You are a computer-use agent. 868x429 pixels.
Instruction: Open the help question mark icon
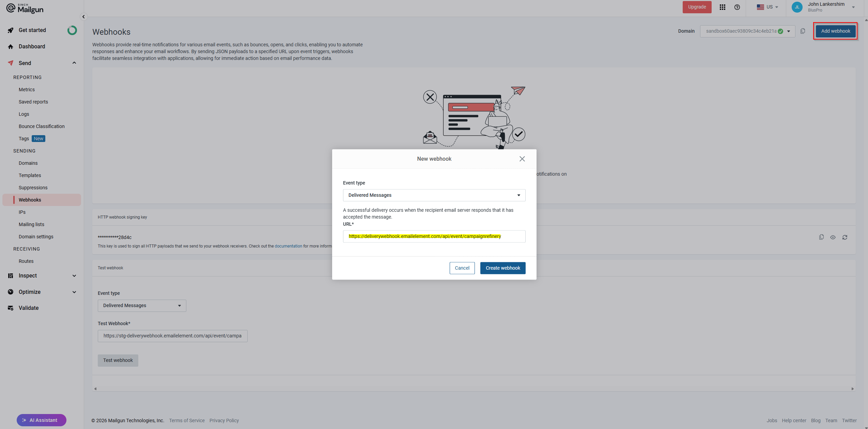737,7
